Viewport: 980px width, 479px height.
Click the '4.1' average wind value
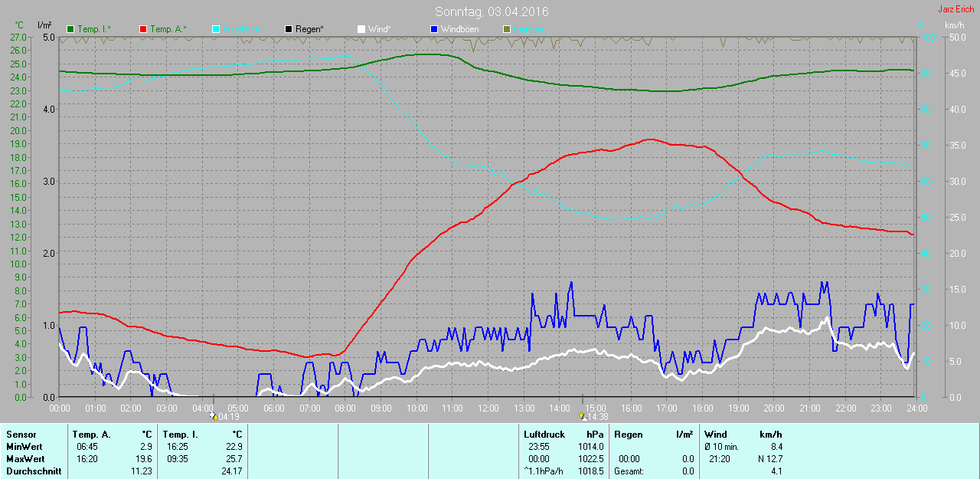(x=776, y=471)
